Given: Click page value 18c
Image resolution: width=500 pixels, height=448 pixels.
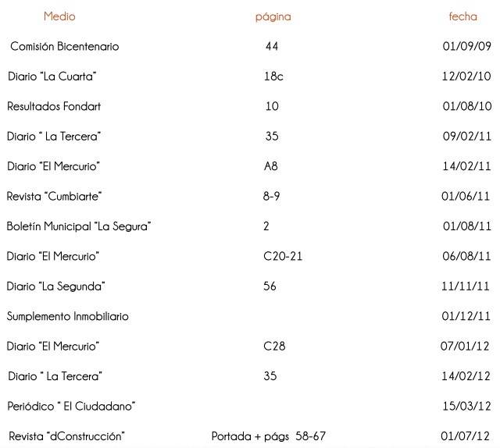Looking at the screenshot, I should (273, 76).
